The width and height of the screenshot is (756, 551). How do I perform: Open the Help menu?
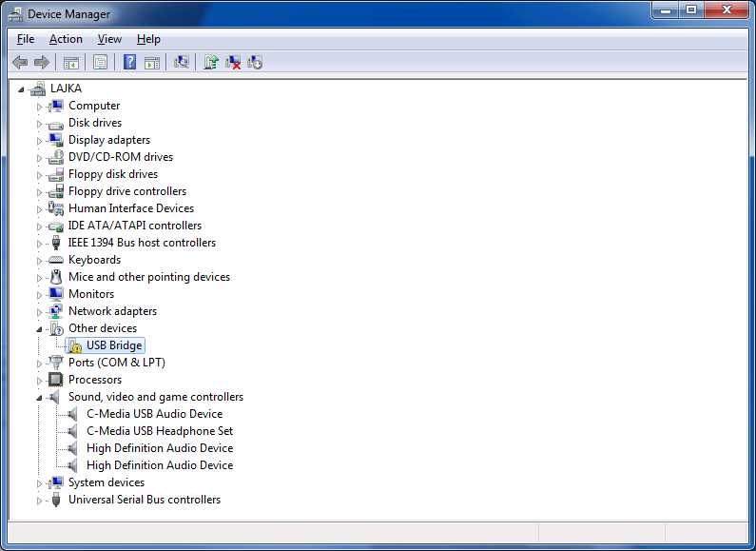click(x=148, y=39)
